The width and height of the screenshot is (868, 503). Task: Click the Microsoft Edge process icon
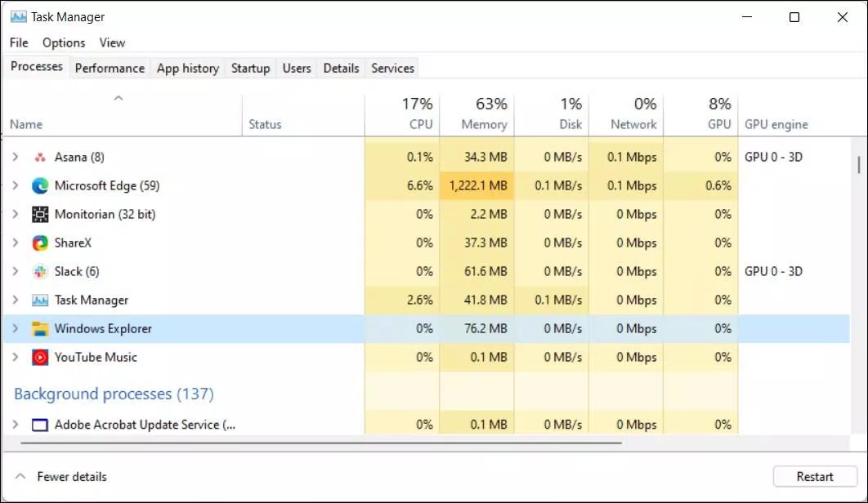coord(39,185)
